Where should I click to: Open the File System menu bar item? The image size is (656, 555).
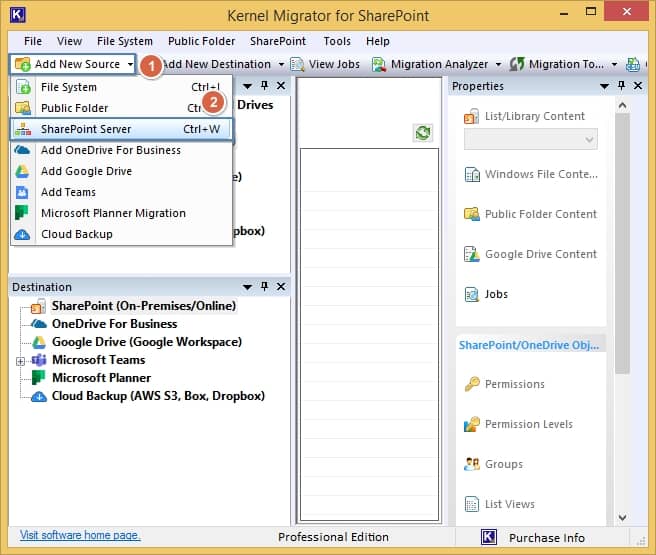pyautogui.click(x=125, y=41)
